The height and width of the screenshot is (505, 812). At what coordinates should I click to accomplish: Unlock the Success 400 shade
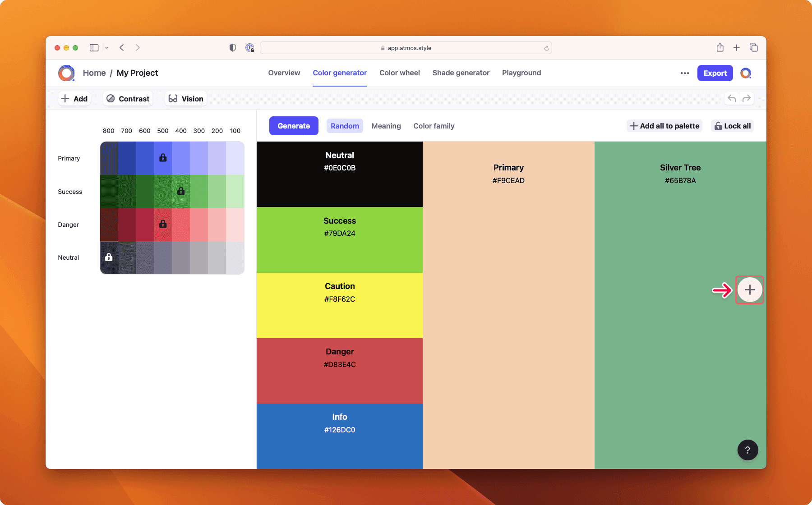pos(181,191)
